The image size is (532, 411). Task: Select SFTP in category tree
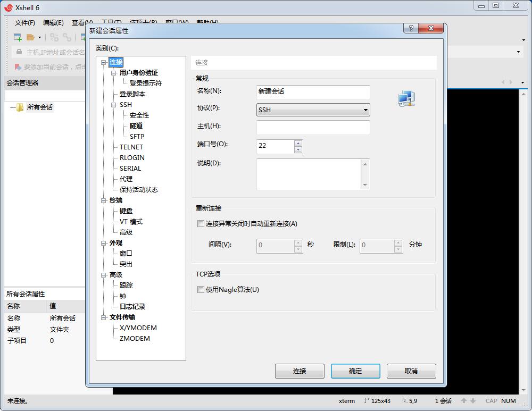[137, 136]
